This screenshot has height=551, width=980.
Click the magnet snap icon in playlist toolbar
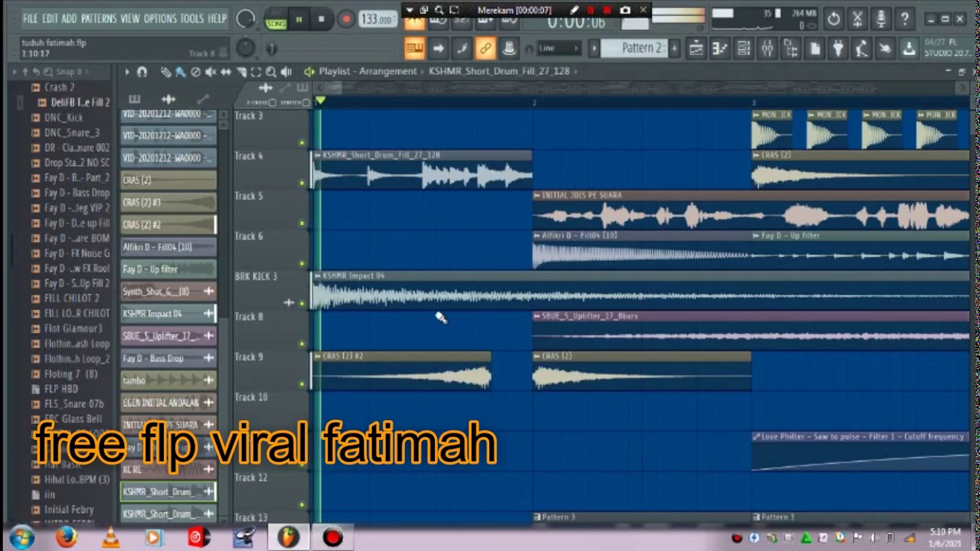pyautogui.click(x=142, y=72)
